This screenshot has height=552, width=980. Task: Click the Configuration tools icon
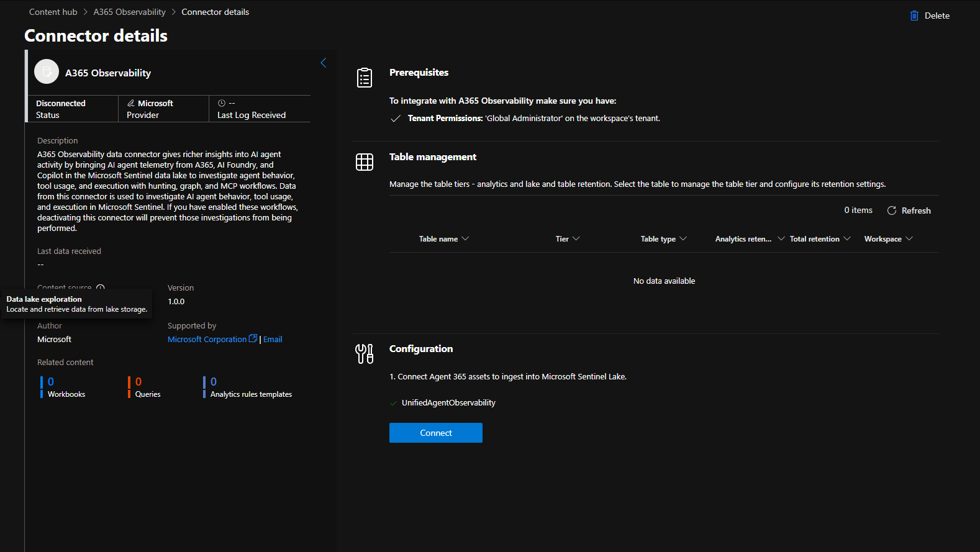point(365,354)
